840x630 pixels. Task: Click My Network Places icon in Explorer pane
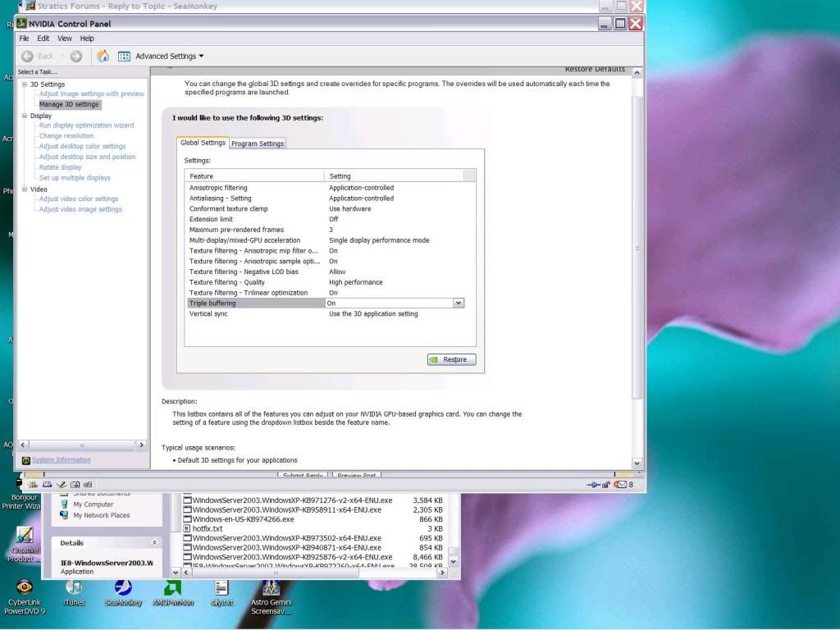(x=64, y=515)
